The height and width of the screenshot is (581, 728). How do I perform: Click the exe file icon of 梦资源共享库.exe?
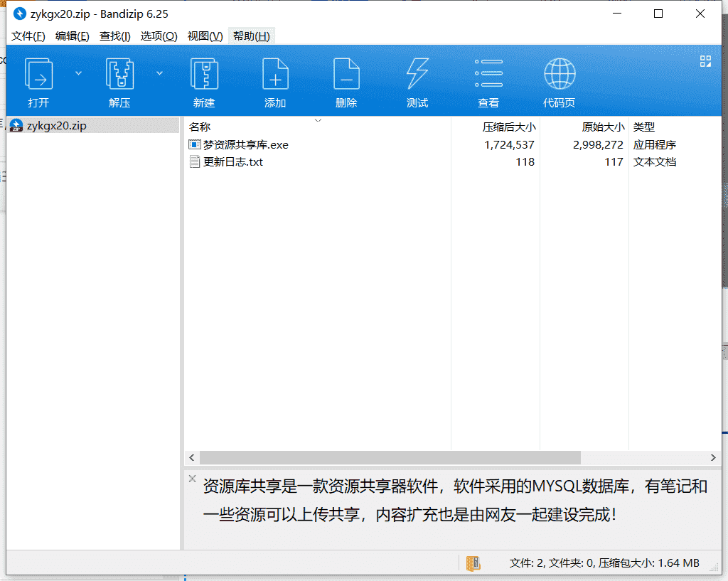(195, 144)
